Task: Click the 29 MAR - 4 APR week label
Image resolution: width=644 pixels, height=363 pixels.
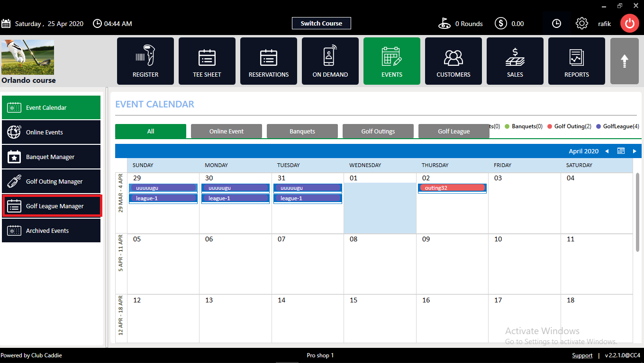Action: (121, 193)
